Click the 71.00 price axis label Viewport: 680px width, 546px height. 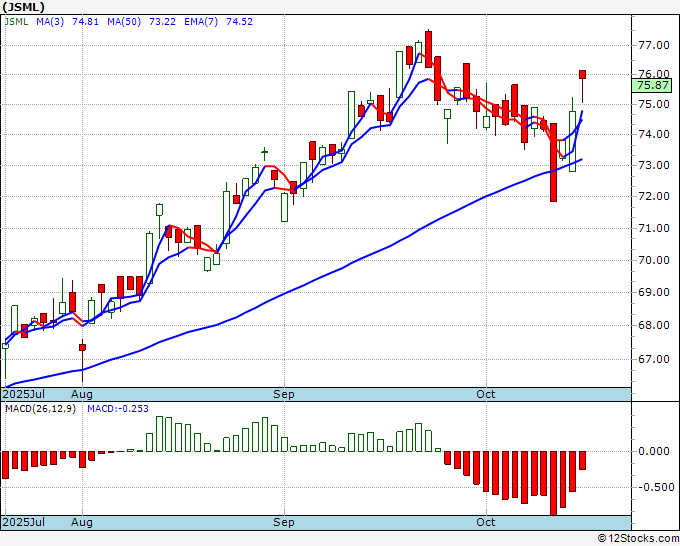654,229
